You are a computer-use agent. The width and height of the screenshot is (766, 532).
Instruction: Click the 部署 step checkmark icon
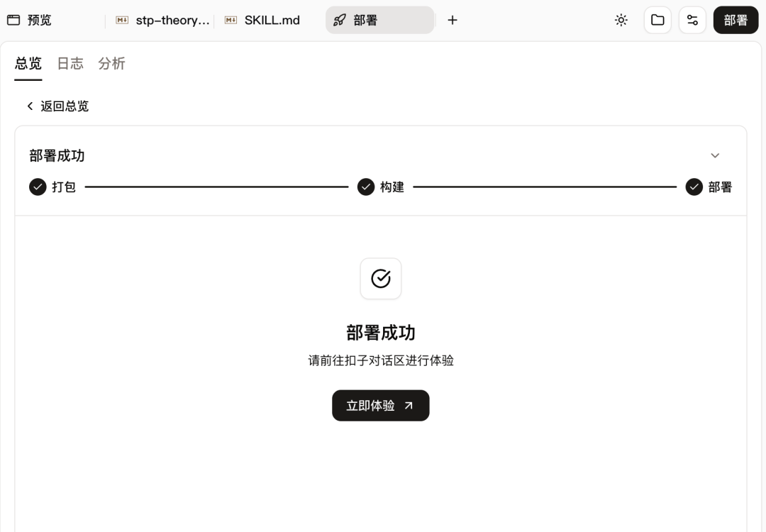[x=694, y=187]
